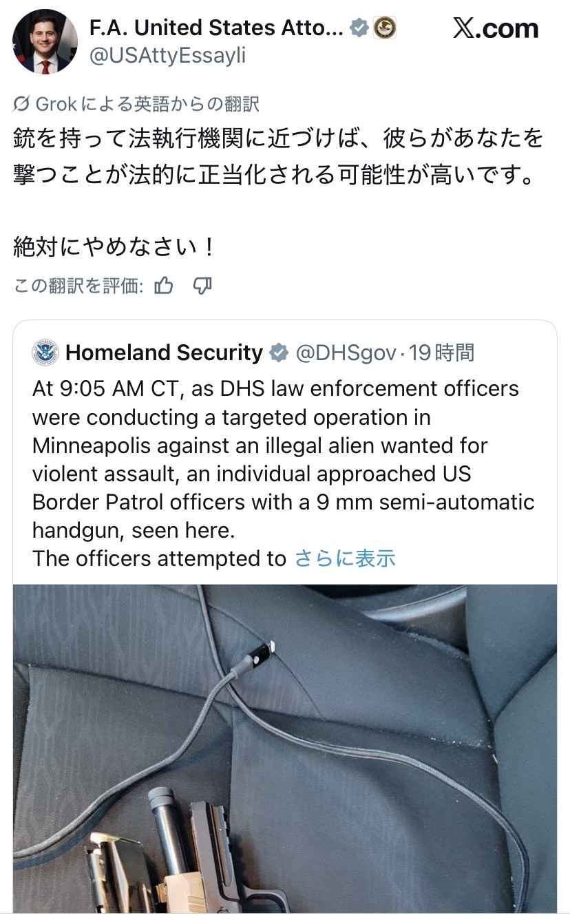Open the 19時間 timestamp of the quoted post
570x924 pixels.
coord(441,353)
